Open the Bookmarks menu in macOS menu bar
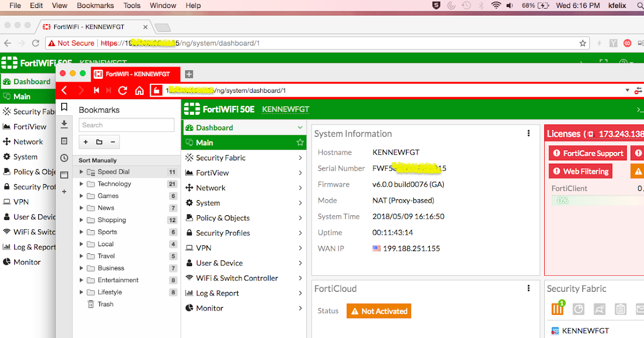 (x=96, y=5)
